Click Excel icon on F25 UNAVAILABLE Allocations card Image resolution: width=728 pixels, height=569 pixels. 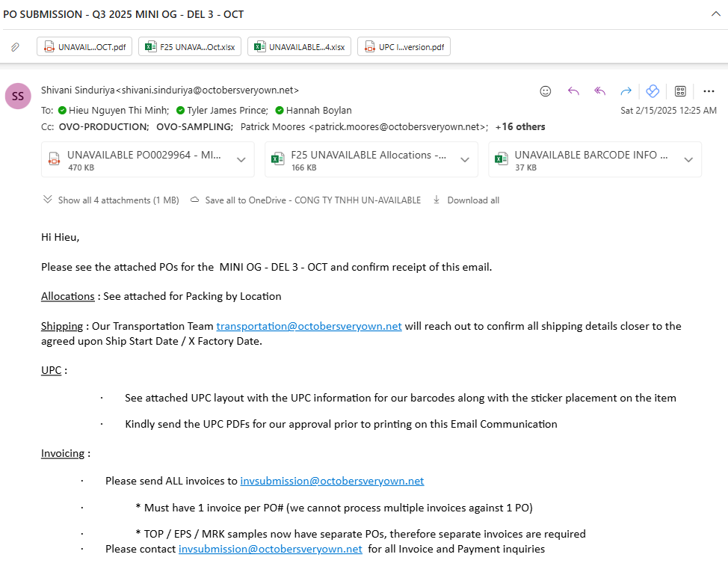tap(277, 159)
